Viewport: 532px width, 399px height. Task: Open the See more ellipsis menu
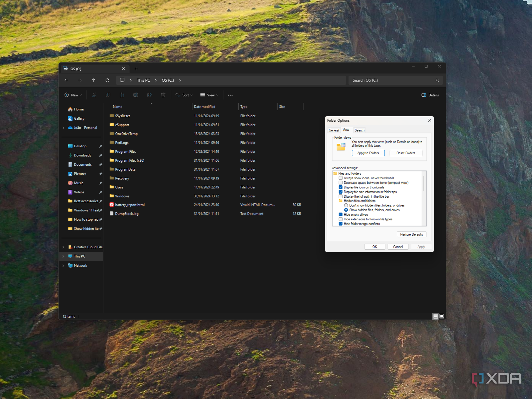tap(230, 95)
